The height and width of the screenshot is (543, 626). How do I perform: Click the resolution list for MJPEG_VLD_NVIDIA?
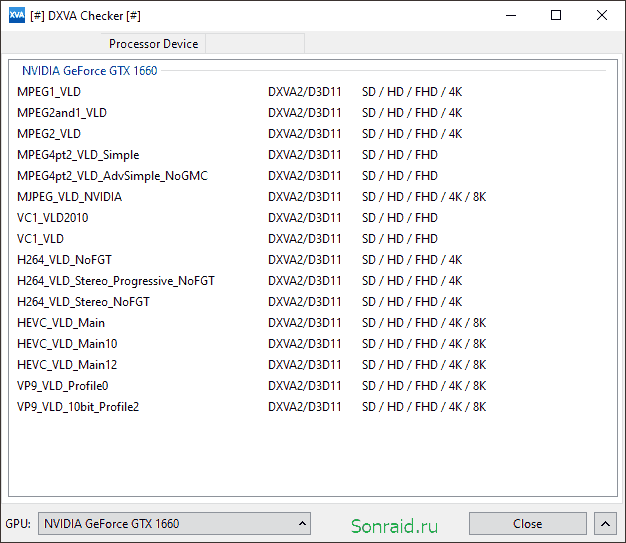coord(424,197)
